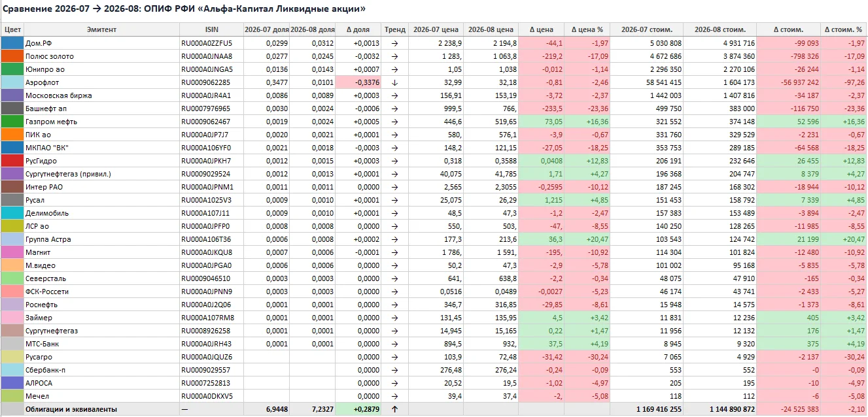This screenshot has height=417, width=868.
Task: Select the -0,3376 share change cell
Action: coord(359,82)
